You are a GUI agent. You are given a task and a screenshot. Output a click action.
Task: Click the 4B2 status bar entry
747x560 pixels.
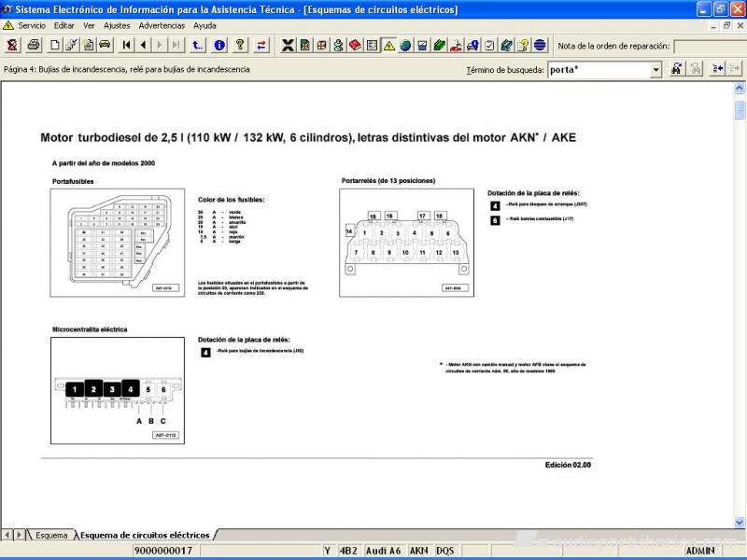[347, 551]
